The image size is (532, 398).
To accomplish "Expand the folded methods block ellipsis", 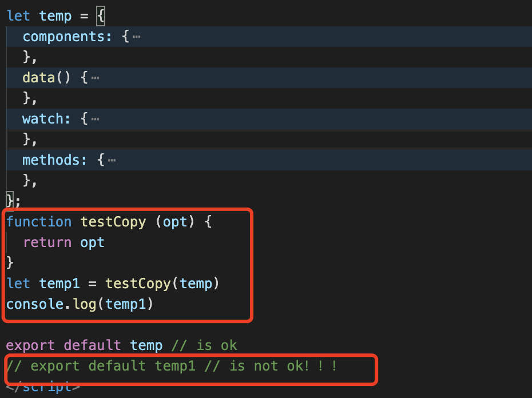I will (112, 160).
